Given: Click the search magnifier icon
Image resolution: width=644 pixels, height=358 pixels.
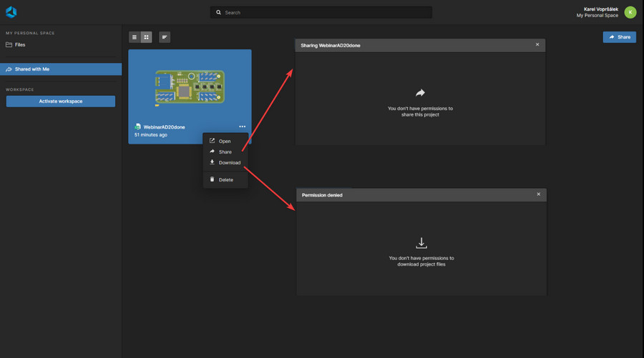Looking at the screenshot, I should [218, 12].
